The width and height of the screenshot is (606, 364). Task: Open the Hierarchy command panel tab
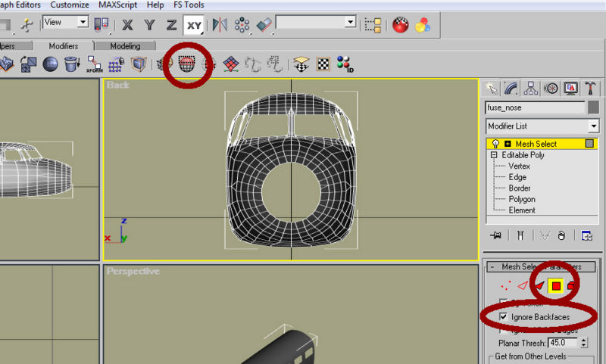point(531,89)
